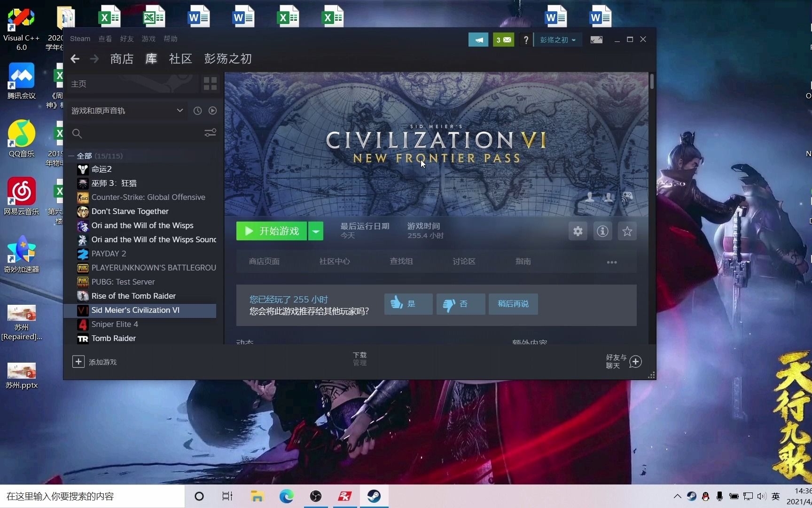Open 彭殇之初 profile tab
The width and height of the screenshot is (812, 508).
228,59
